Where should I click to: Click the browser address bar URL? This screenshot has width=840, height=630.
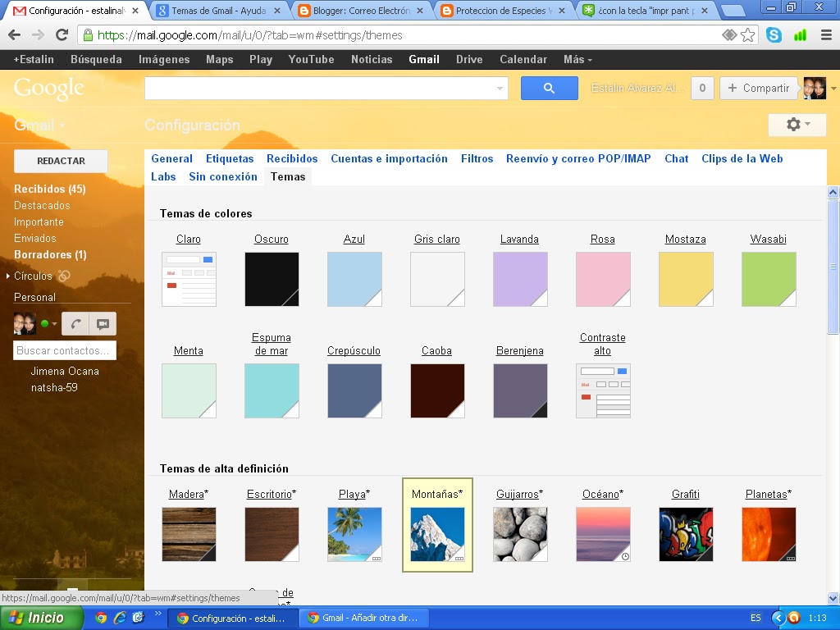(249, 35)
